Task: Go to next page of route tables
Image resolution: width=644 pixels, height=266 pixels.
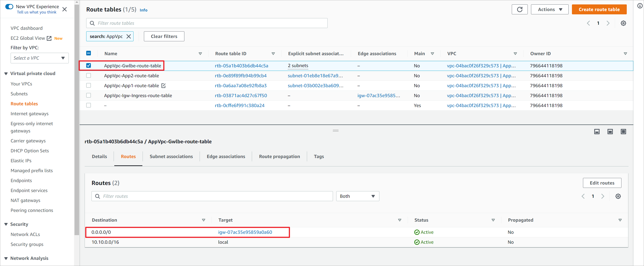Action: (608, 23)
